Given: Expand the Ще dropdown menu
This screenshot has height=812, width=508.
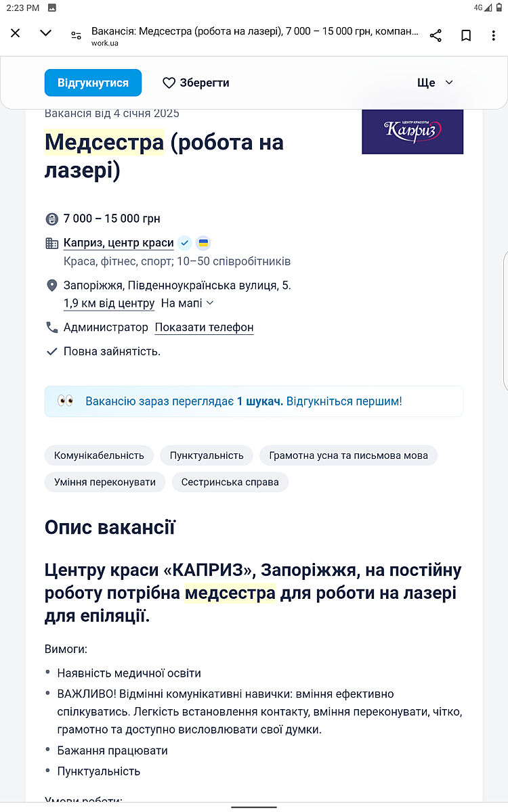Looking at the screenshot, I should click(x=435, y=83).
